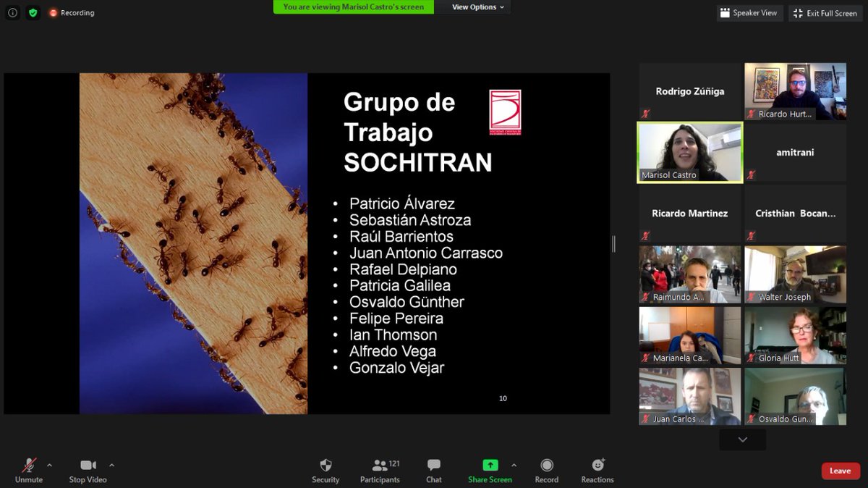Screen dimensions: 868x488
Task: Select Osvaldo Gun... video tile
Action: (x=796, y=396)
